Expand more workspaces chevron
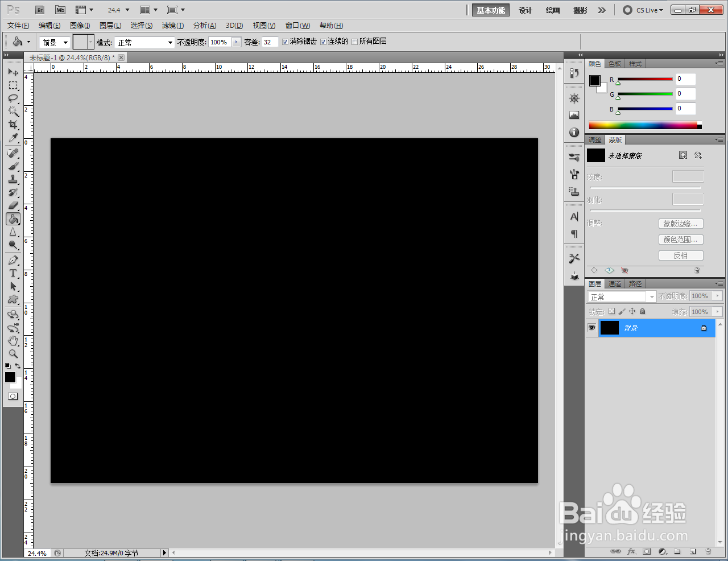The height and width of the screenshot is (561, 728). pos(602,10)
